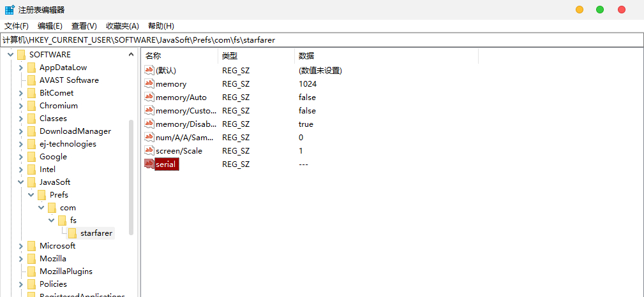644x297 pixels.
Task: Expand the Intel key
Action: click(20, 170)
